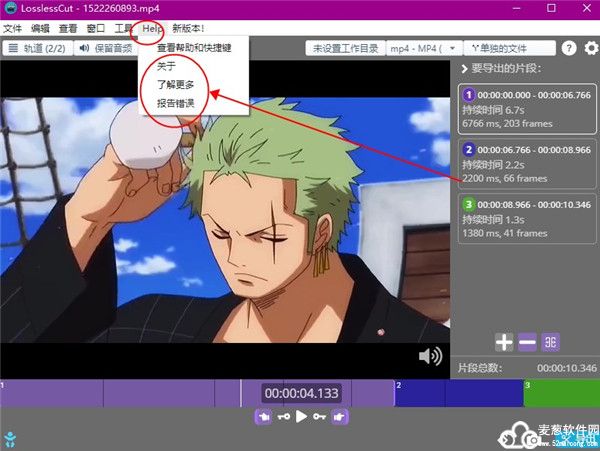Click the LosslessCut app icon in title bar
The width and height of the screenshot is (600, 451).
(10, 8)
